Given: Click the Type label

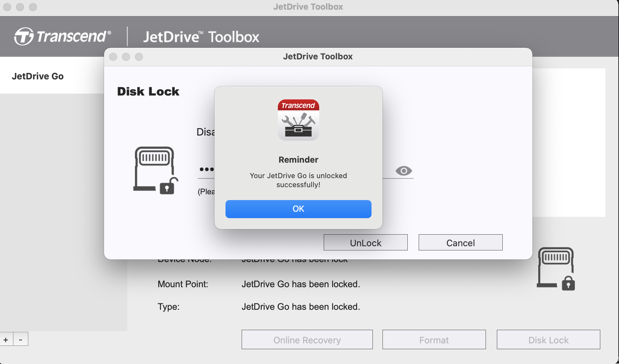Looking at the screenshot, I should tap(168, 307).
